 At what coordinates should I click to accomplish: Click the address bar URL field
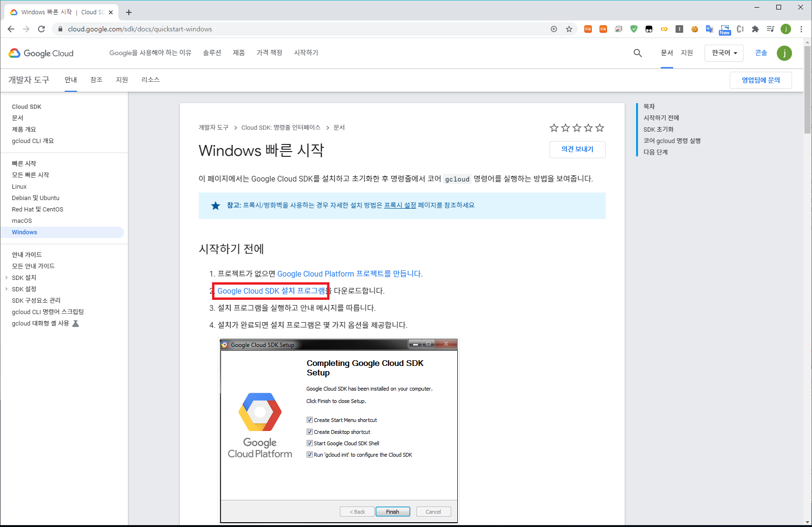(x=304, y=29)
